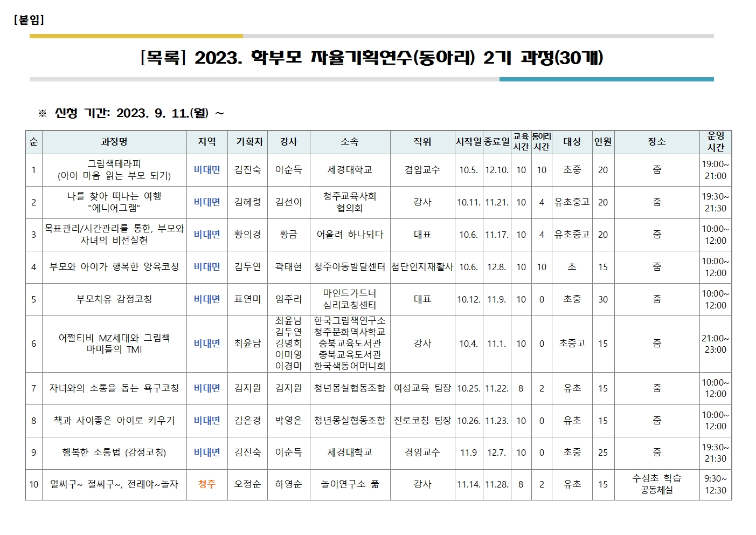Click start date '10.11.'
Viewport: 756px width, 535px height.
pos(469,202)
